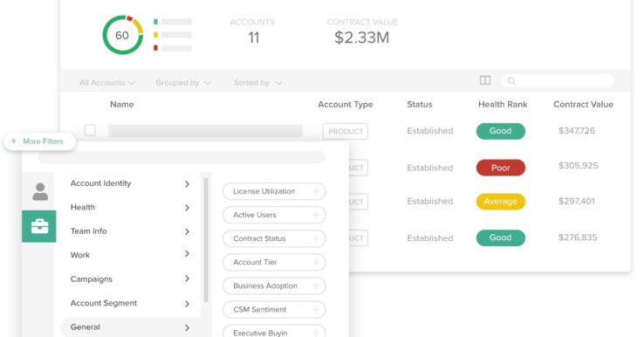This screenshot has width=644, height=337.
Task: Click the filter category list scrollbar
Action: 206,240
